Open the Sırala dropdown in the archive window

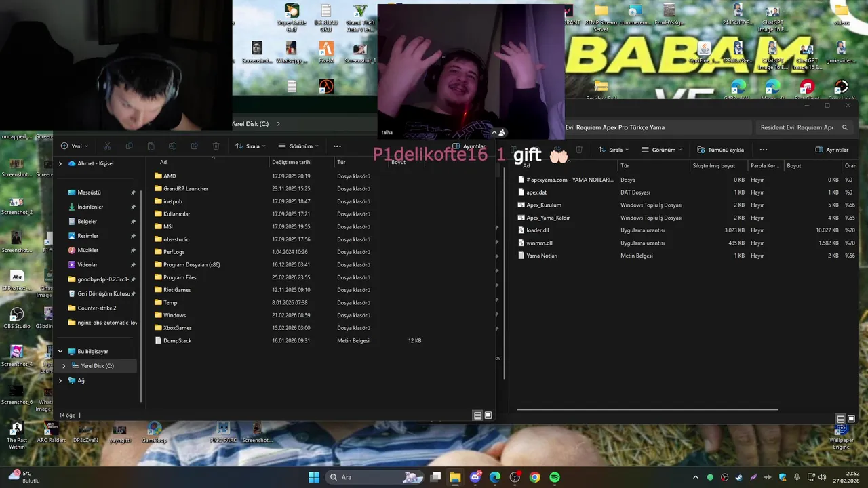click(x=613, y=150)
